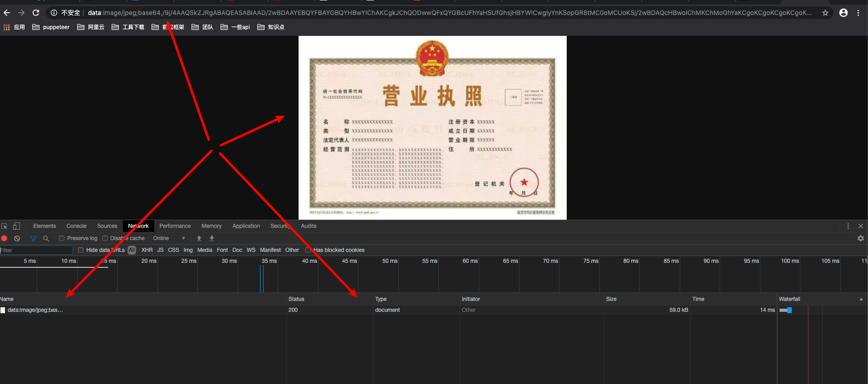This screenshot has width=868, height=384.
Task: Filter requests by WS
Action: 251,250
